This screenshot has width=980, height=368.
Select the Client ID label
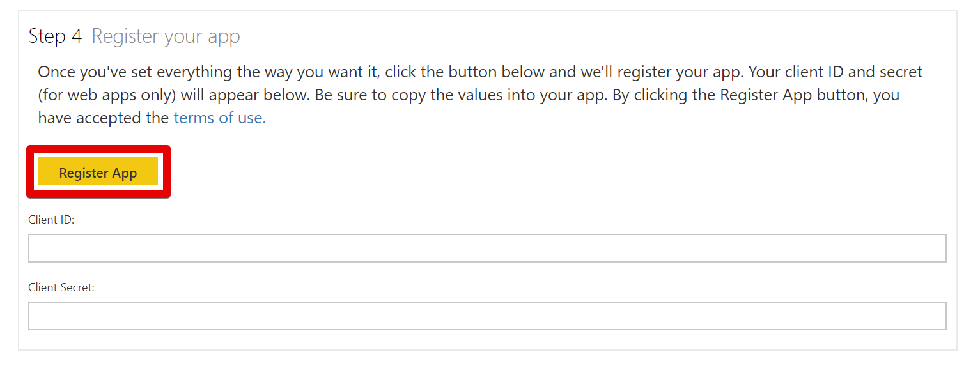(x=51, y=219)
